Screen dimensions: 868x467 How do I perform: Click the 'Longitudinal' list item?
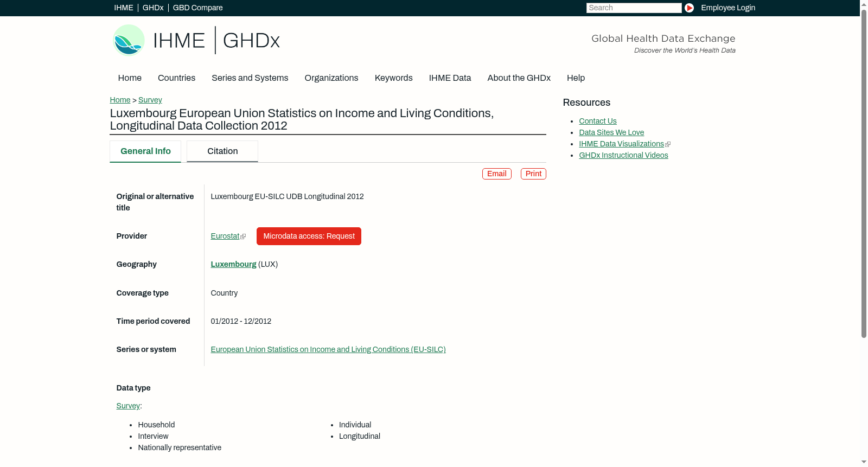tap(359, 437)
